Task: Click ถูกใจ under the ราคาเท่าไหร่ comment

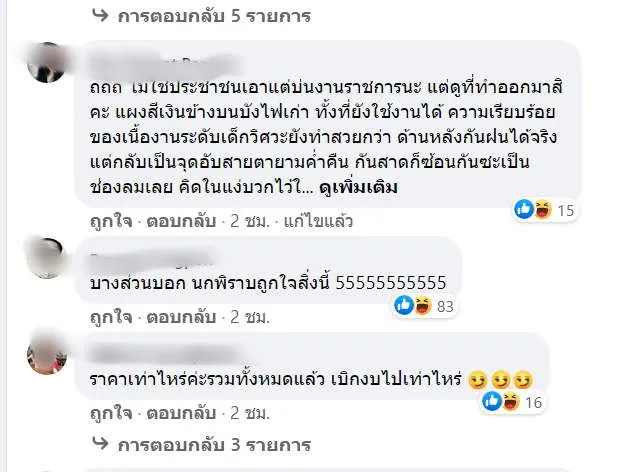Action: point(111,413)
